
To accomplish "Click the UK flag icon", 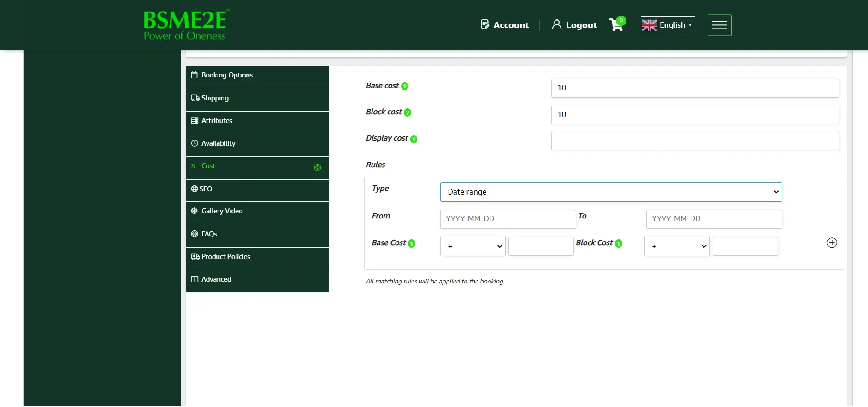I will point(649,25).
